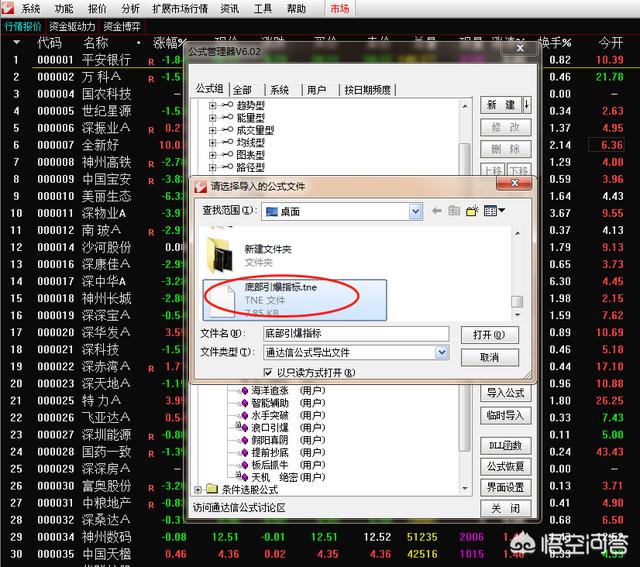This screenshot has height=567, width=640.
Task: Click the 文件名 input field
Action: [x=354, y=333]
